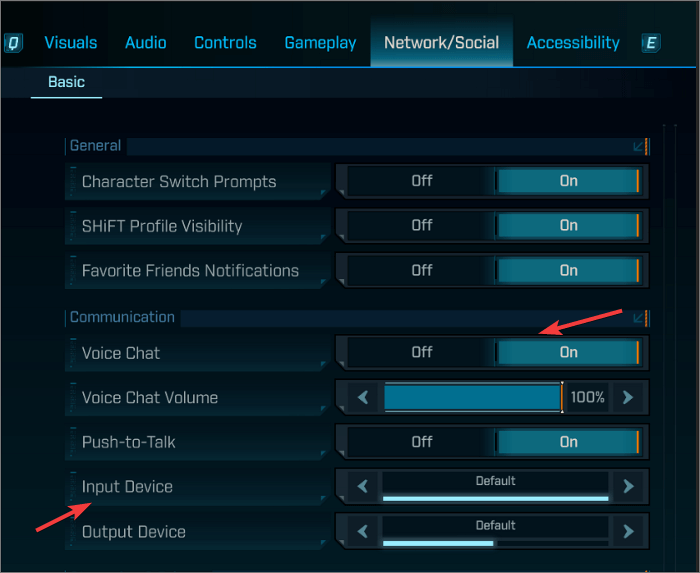Set Voice Chat to Off
Image resolution: width=700 pixels, height=573 pixels.
click(x=422, y=352)
